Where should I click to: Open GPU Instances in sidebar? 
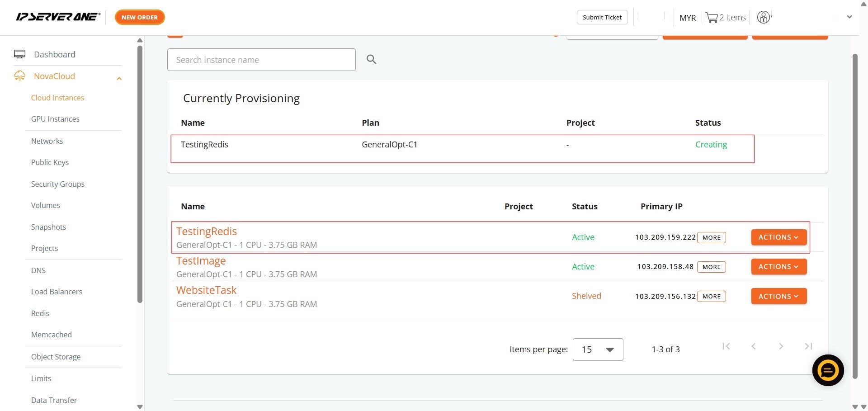(x=55, y=119)
